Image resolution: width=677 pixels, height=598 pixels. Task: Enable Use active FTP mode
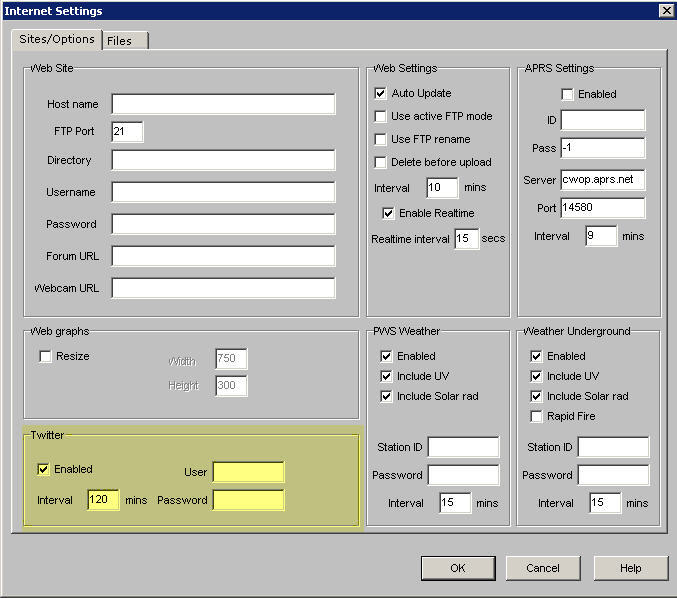(x=381, y=116)
